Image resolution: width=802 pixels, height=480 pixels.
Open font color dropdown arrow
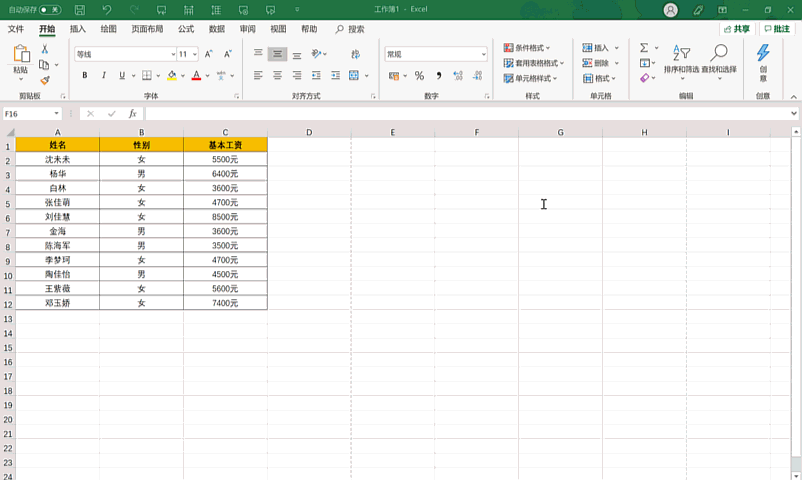(x=207, y=76)
